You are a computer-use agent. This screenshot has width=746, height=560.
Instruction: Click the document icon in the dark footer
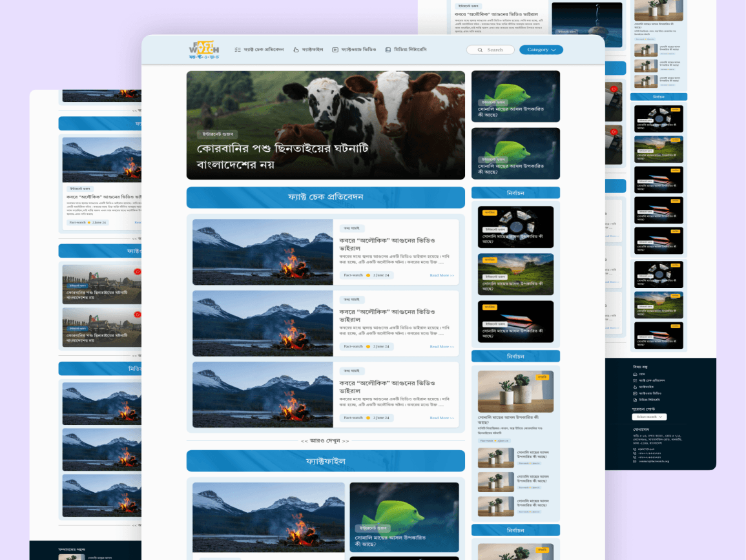click(635, 400)
